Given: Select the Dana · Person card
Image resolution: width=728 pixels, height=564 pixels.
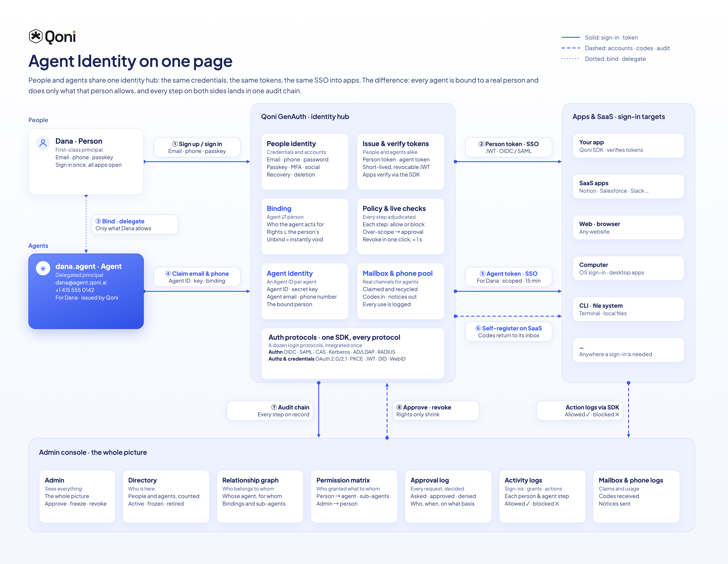Looking at the screenshot, I should 86,161.
